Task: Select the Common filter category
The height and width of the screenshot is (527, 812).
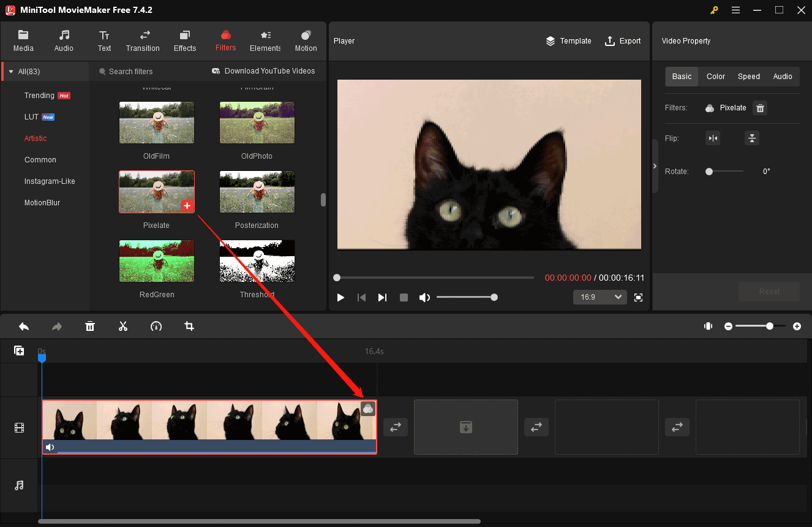Action: pyautogui.click(x=40, y=160)
